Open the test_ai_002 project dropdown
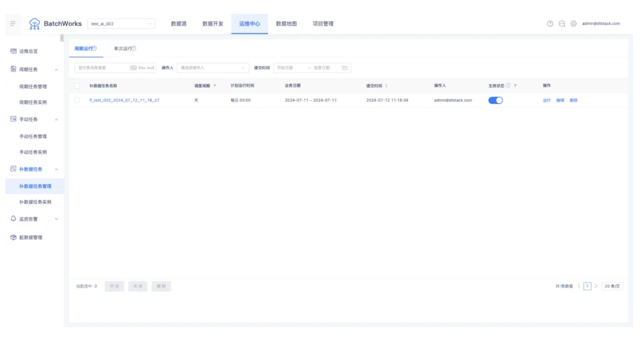This screenshot has width=644, height=342. [x=122, y=24]
